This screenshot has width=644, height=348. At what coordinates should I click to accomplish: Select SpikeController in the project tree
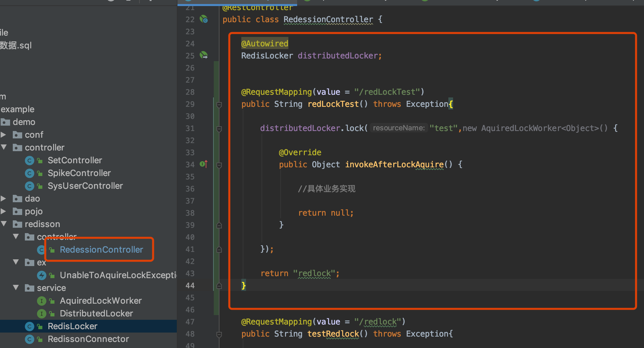pyautogui.click(x=79, y=173)
